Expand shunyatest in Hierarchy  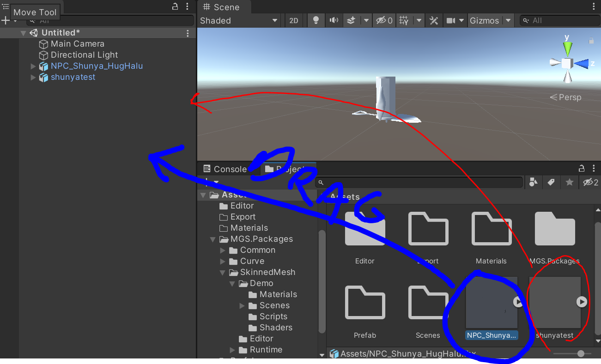tap(33, 77)
